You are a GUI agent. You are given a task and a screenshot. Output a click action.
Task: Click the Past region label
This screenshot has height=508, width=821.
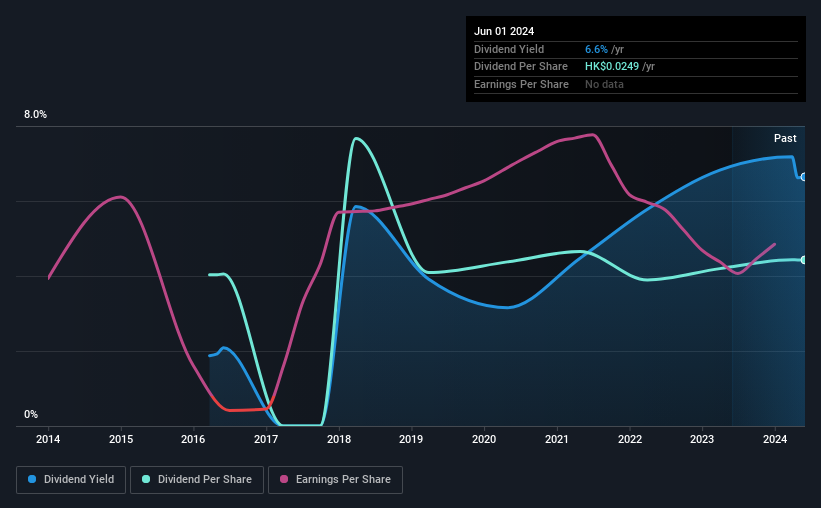tap(785, 138)
